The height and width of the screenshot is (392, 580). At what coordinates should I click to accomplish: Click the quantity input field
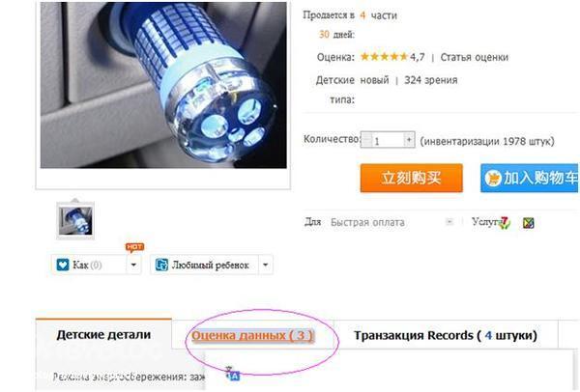pos(388,140)
